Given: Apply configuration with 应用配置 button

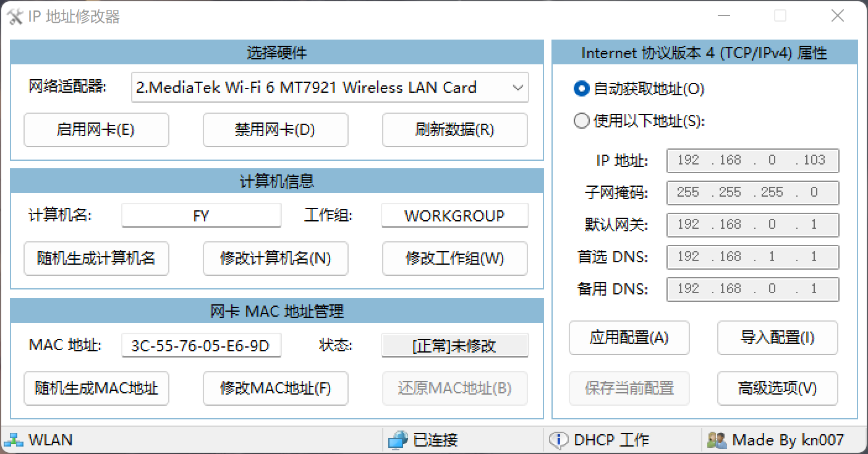Looking at the screenshot, I should (629, 338).
